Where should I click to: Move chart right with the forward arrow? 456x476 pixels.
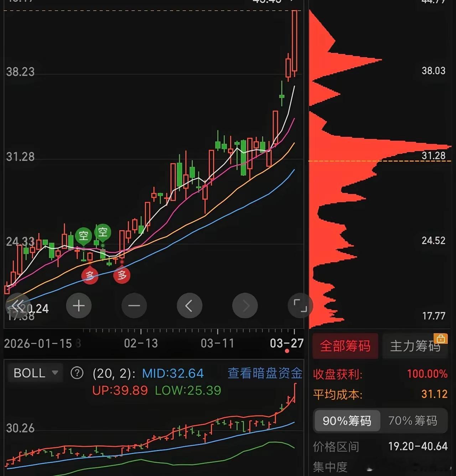[x=245, y=306]
